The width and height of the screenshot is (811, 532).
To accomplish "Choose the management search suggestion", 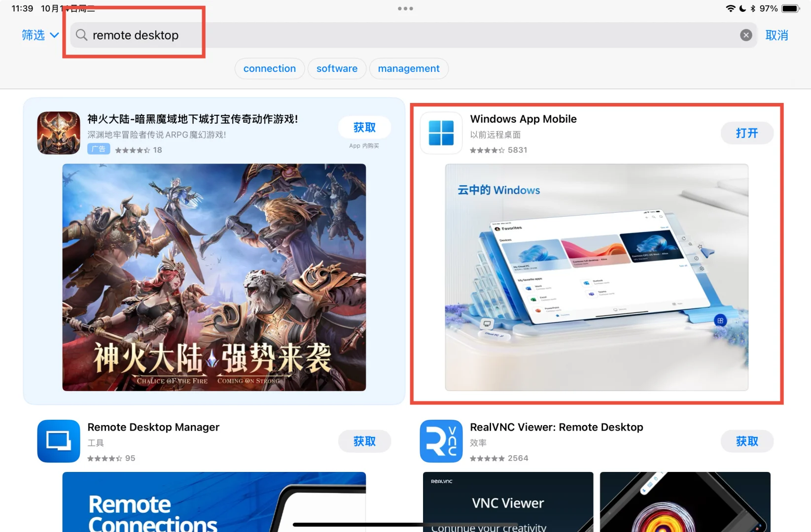I will pos(408,68).
